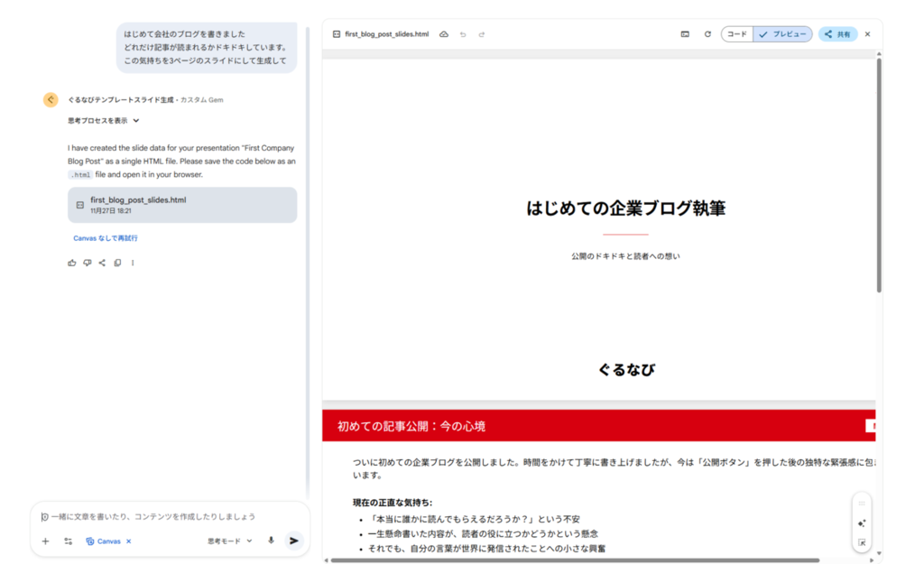The image size is (924, 564).
Task: Click the share icon below the response
Action: (102, 263)
